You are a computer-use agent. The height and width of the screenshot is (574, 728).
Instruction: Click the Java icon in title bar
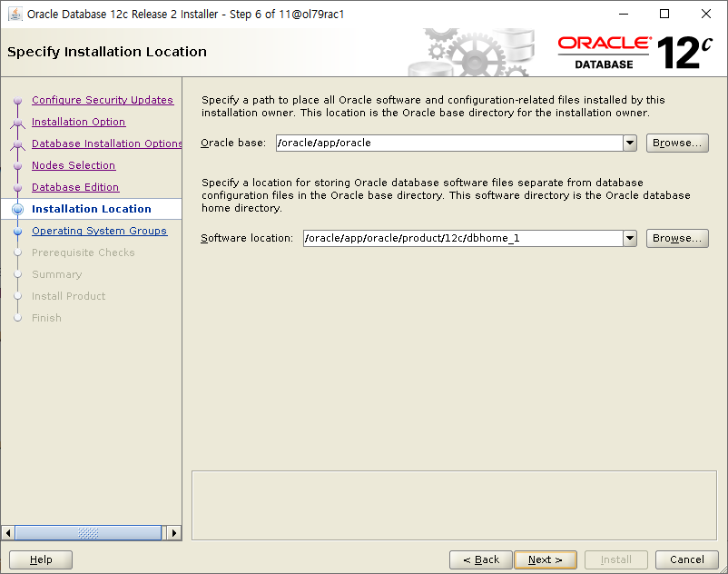click(15, 14)
